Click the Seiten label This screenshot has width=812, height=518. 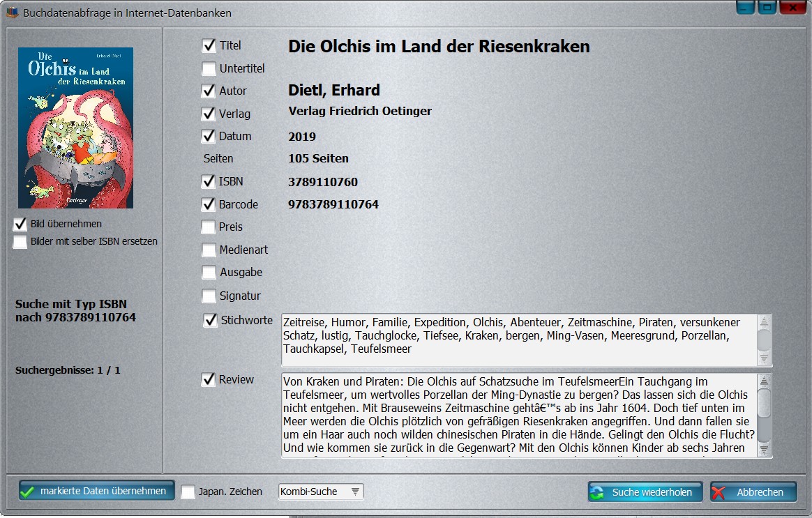(218, 158)
